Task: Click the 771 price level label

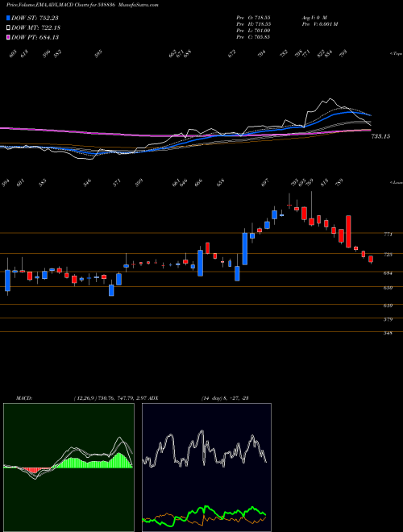Action: [x=388, y=234]
